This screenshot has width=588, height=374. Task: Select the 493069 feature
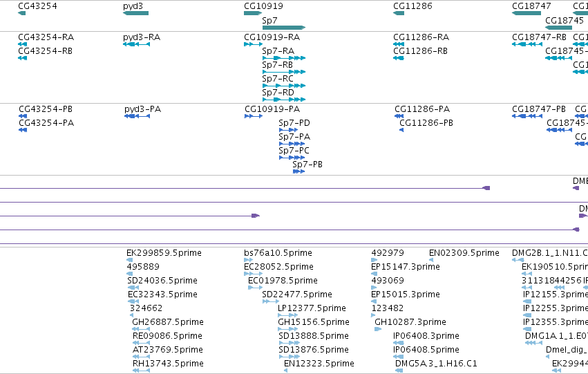[x=388, y=281]
